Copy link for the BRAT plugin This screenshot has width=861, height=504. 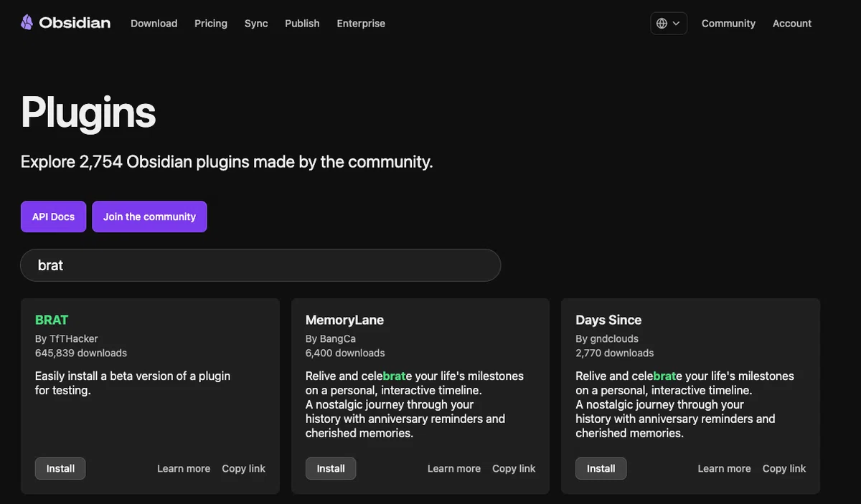243,468
